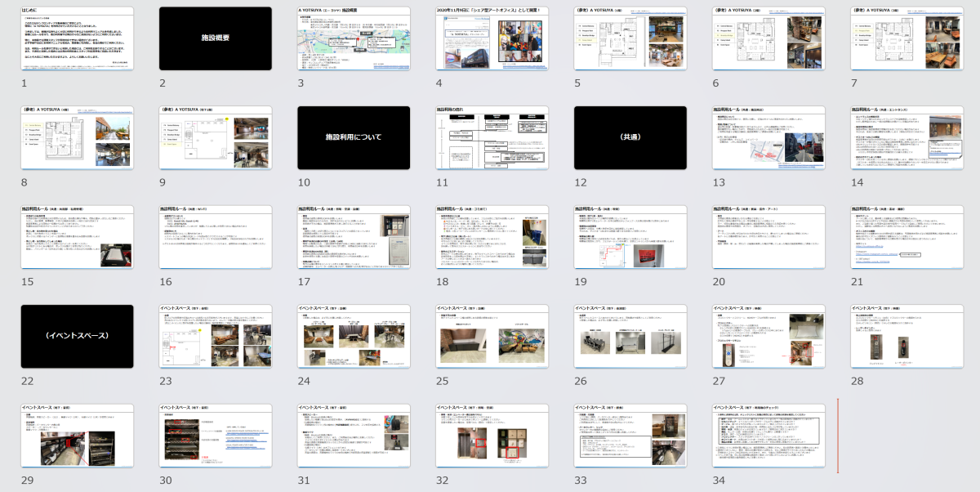This screenshot has width=980, height=492.
Task: Select black section slide 2 施設概要
Action: pyautogui.click(x=215, y=38)
